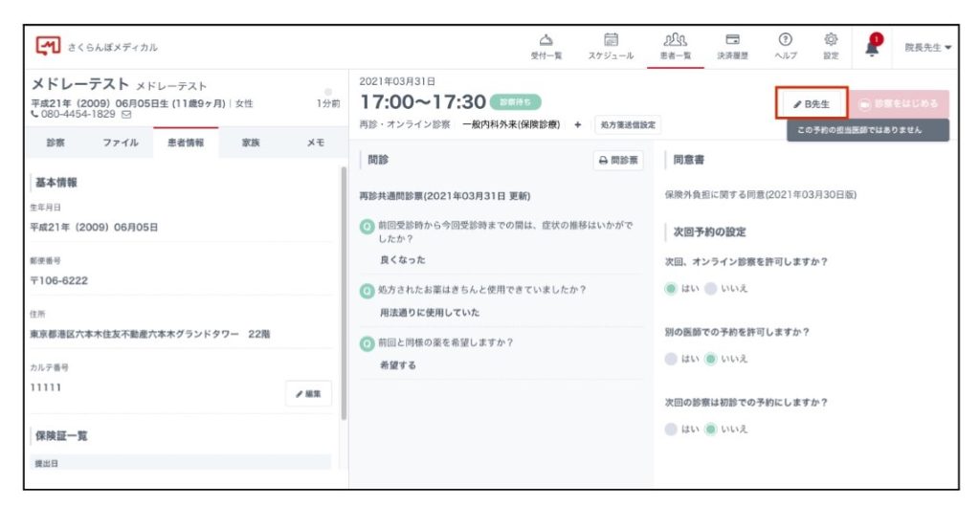Viewport: 980px width, 506px height.
Task: Select はい for 初診での予約
Action: click(x=671, y=429)
